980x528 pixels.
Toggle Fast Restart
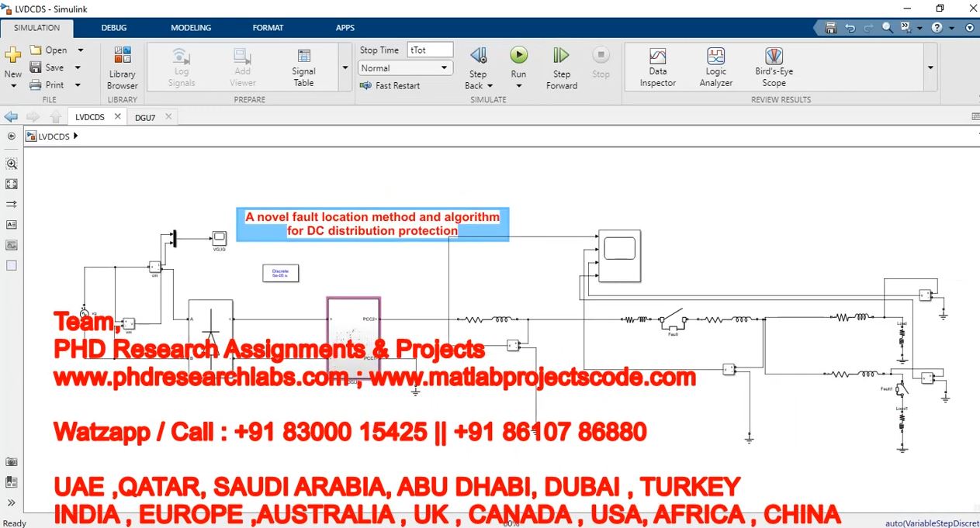[x=390, y=86]
